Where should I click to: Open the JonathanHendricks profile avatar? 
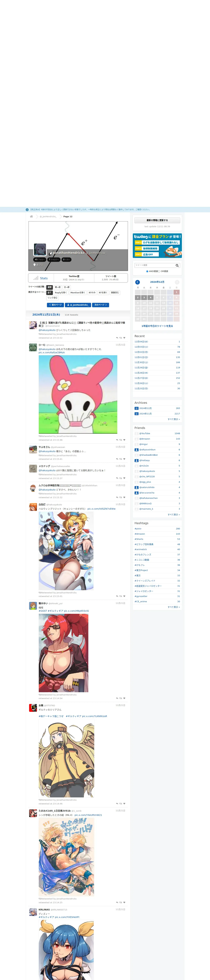(x=40, y=250)
